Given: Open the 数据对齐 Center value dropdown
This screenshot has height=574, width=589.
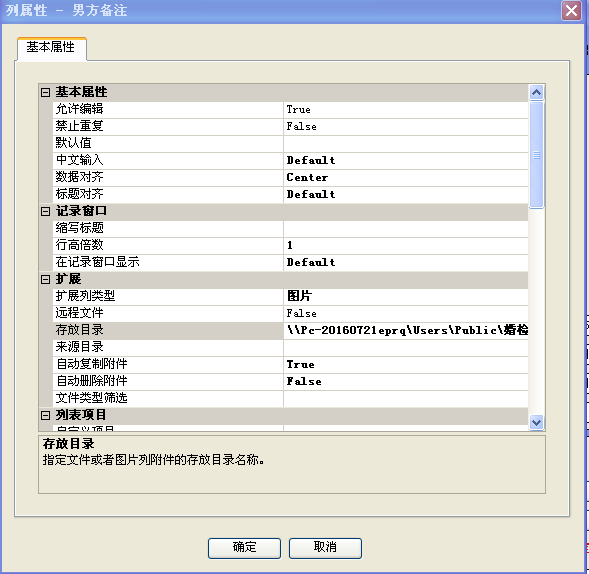Looking at the screenshot, I should (x=406, y=178).
